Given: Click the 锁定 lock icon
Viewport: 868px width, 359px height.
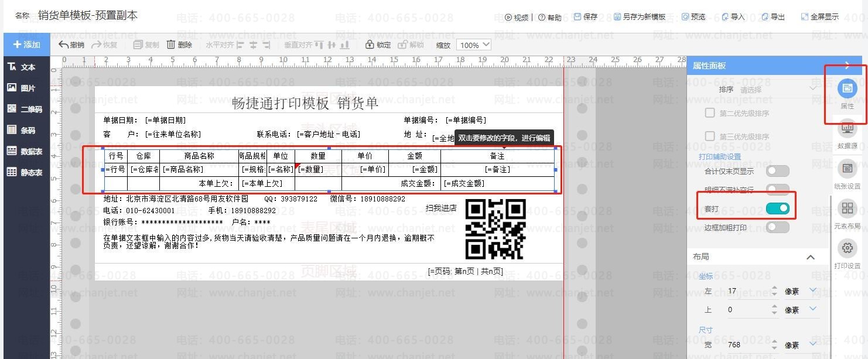Looking at the screenshot, I should (370, 45).
